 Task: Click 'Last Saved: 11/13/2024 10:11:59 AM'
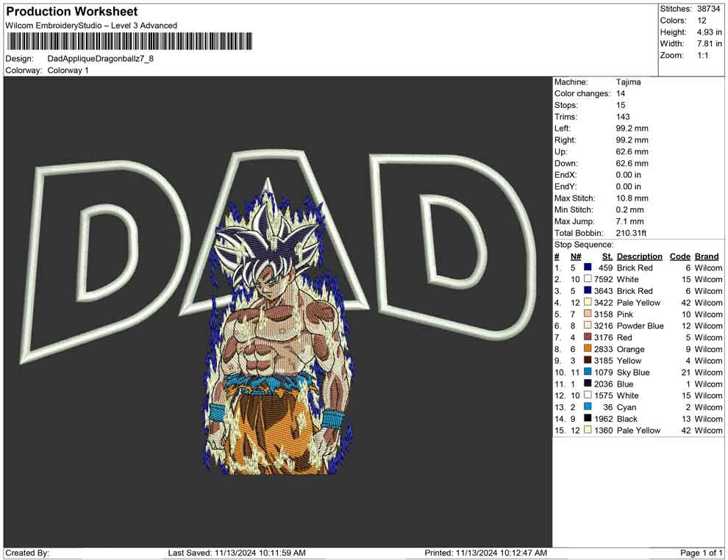[x=237, y=553]
